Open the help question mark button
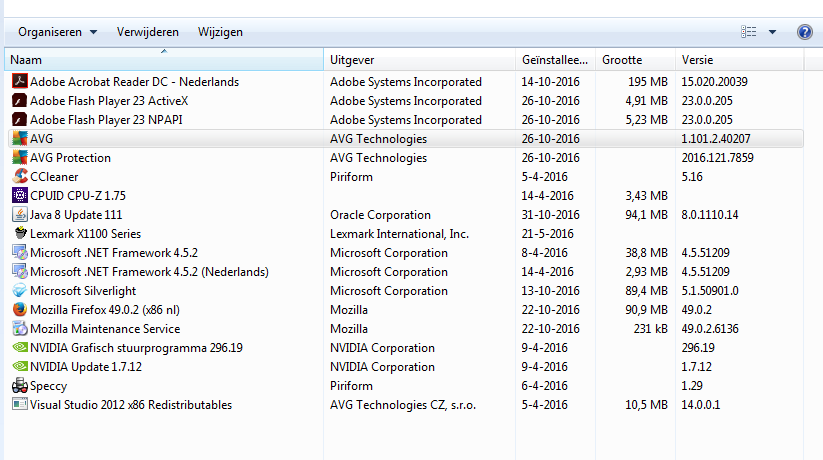 [x=804, y=32]
